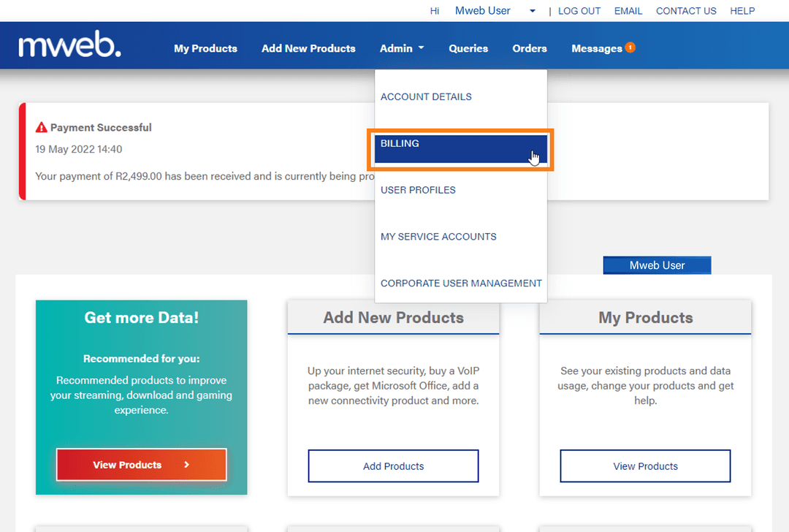The height and width of the screenshot is (532, 789).
Task: Open MY SERVICE ACCOUNTS from Admin menu
Action: coord(438,236)
